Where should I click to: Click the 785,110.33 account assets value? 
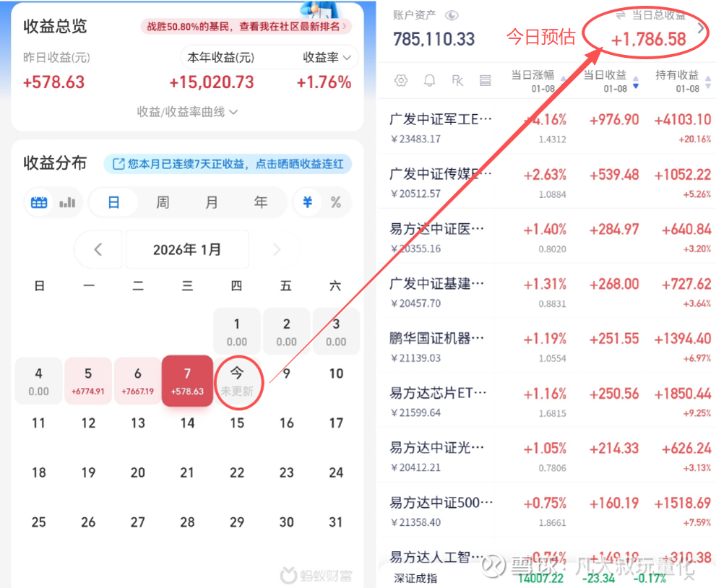click(434, 39)
